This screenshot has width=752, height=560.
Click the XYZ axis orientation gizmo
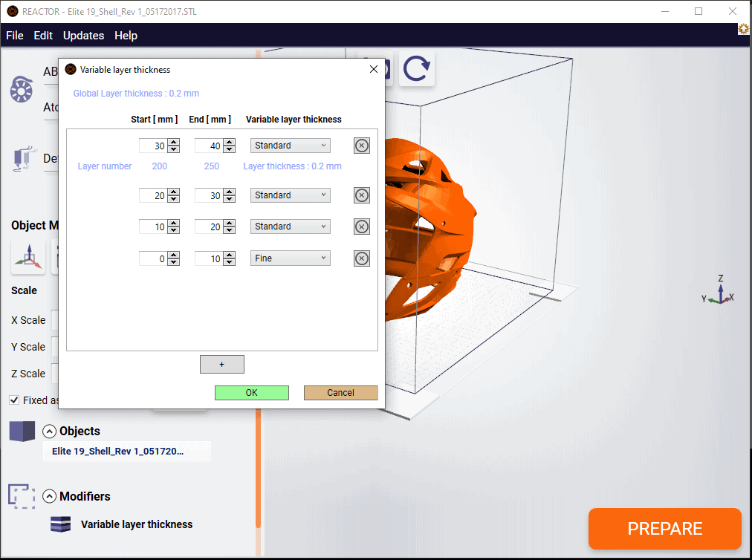pyautogui.click(x=719, y=291)
